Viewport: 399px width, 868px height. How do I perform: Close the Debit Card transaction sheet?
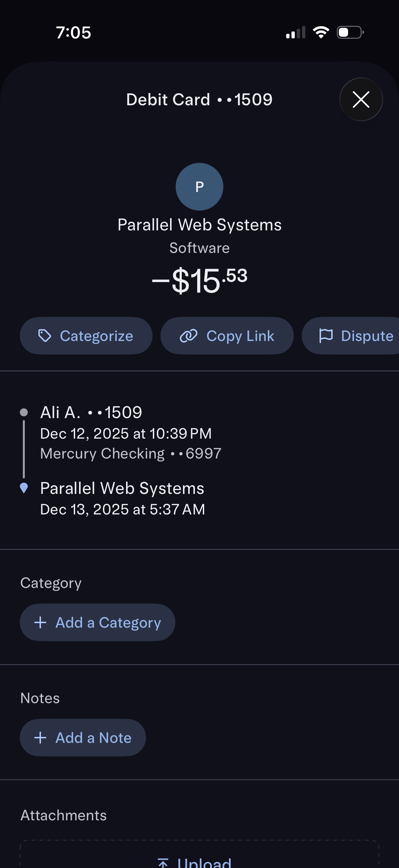(x=361, y=99)
